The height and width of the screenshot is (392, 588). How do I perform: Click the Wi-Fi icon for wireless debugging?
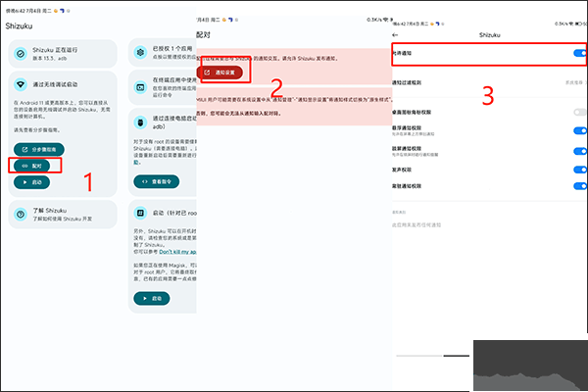[x=22, y=86]
